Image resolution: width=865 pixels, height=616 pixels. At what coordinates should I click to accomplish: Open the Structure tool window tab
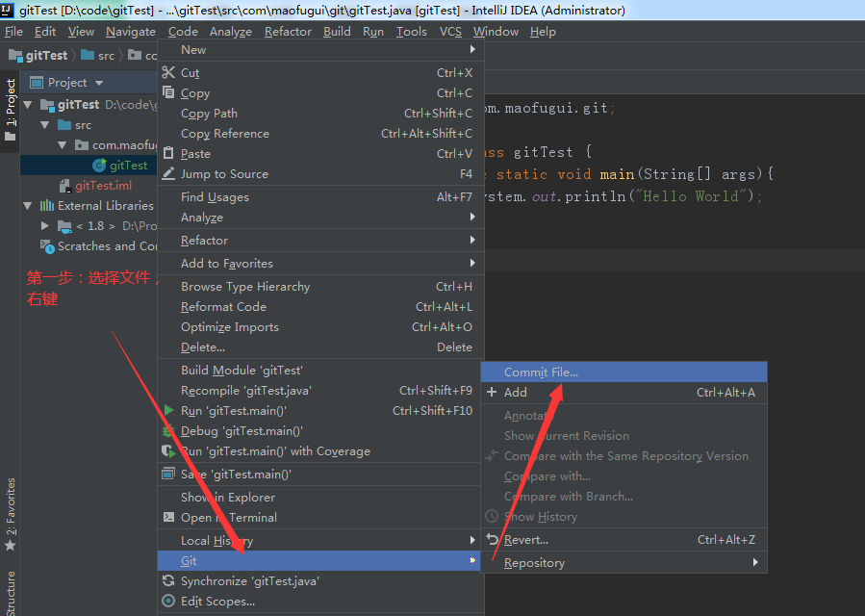tap(10, 593)
